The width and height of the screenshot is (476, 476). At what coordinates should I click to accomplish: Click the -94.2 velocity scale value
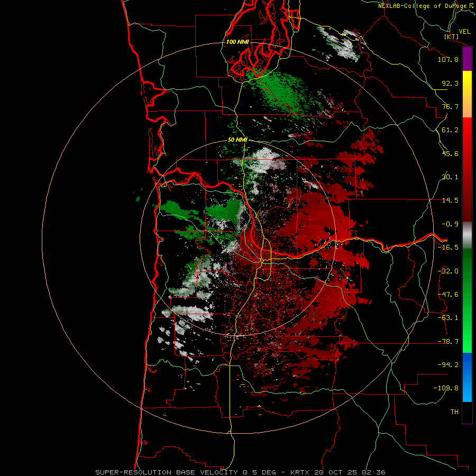(x=448, y=365)
